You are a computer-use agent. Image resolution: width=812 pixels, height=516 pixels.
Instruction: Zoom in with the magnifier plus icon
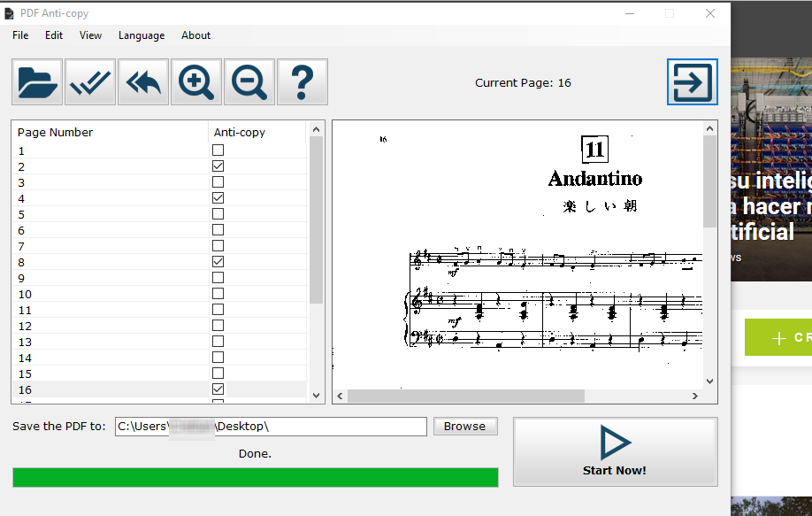click(x=196, y=81)
